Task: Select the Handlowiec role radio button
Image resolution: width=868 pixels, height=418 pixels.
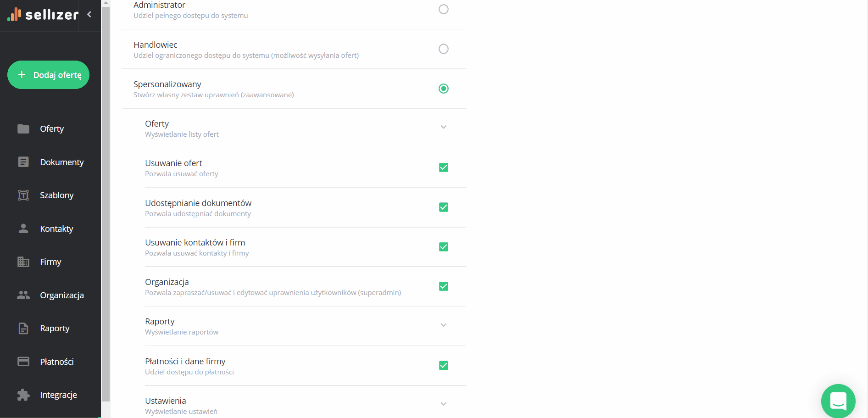Action: pos(443,49)
